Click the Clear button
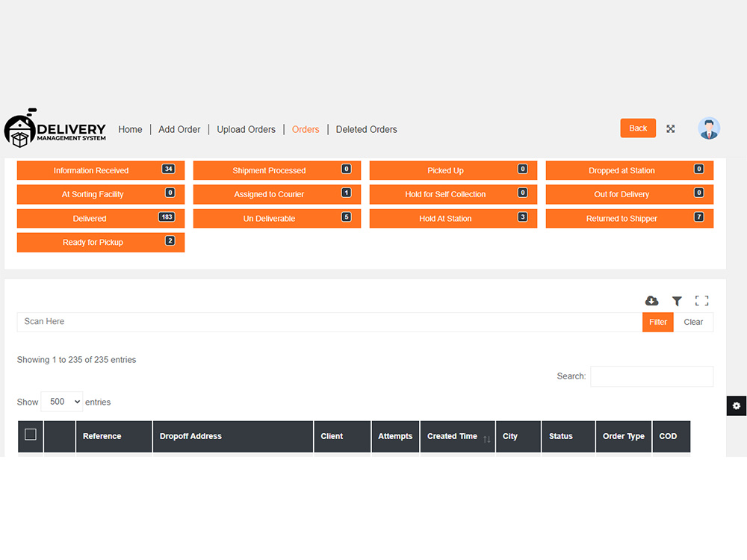The height and width of the screenshot is (560, 747). [x=693, y=322]
